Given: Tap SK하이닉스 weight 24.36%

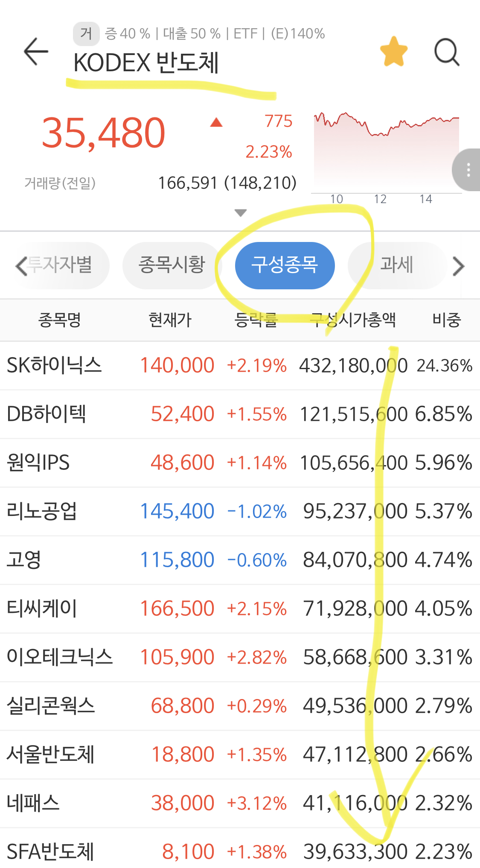Looking at the screenshot, I should (x=445, y=366).
